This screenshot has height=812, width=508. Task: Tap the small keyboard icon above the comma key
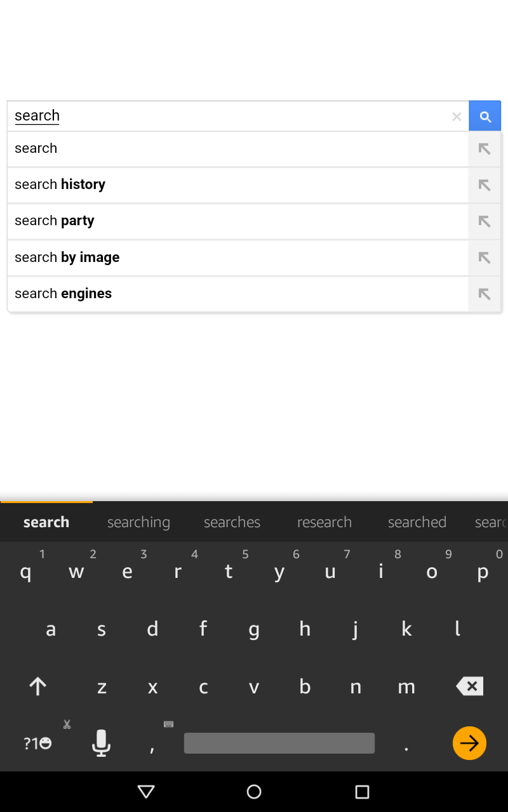tap(168, 724)
